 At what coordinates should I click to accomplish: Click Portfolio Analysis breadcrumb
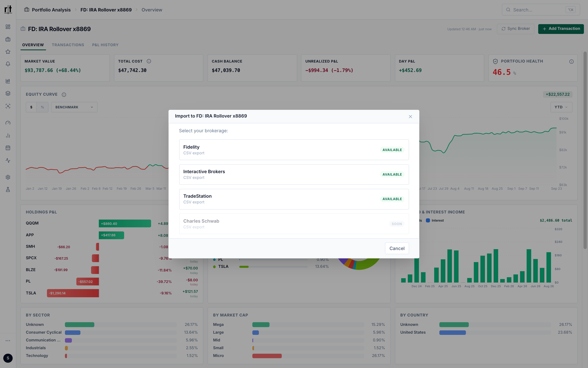point(51,10)
